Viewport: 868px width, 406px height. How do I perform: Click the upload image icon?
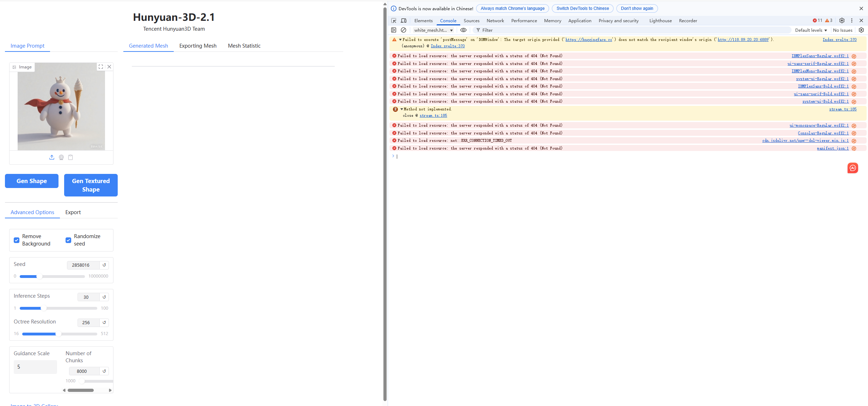(52, 157)
